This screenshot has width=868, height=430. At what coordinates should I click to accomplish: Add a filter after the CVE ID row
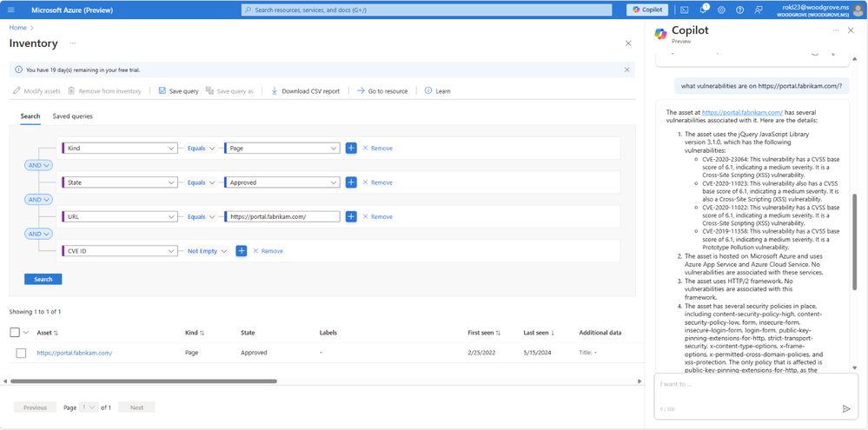pos(242,251)
